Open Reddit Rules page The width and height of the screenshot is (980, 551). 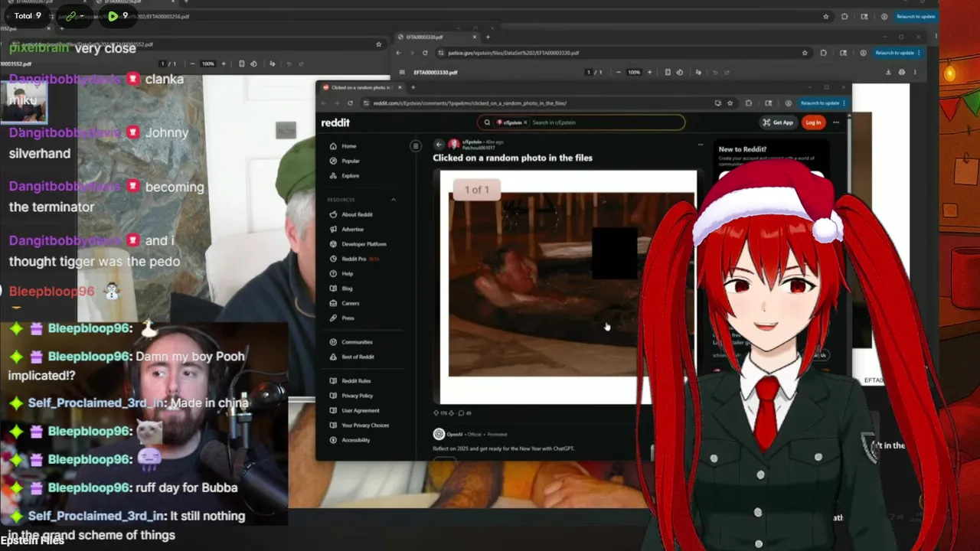click(x=350, y=381)
